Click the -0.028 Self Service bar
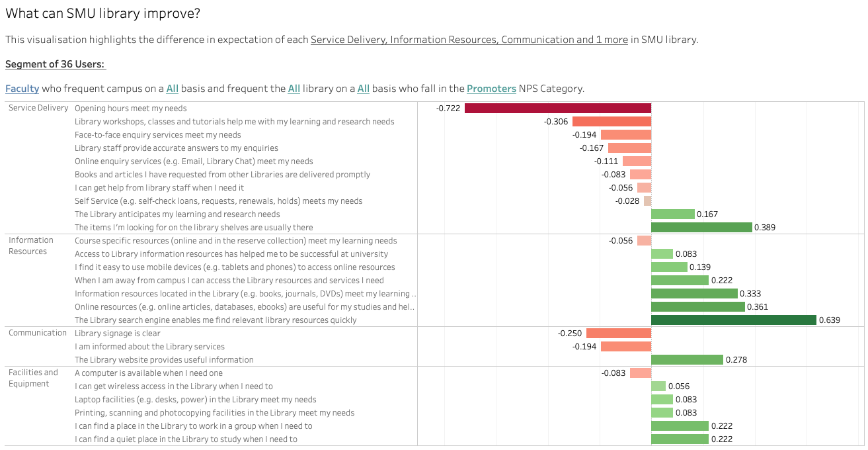Screen dimensions: 868x450 click(648, 201)
